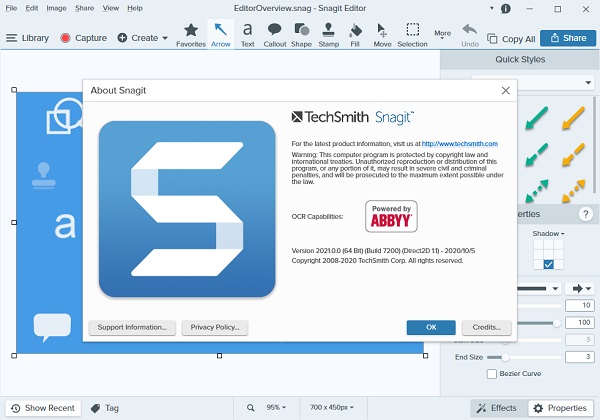Select the Stamp tool in toolbar
600x420 pixels.
click(329, 34)
